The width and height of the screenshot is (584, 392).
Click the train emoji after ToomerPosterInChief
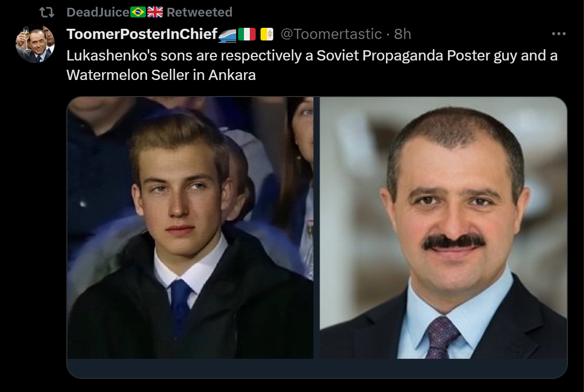click(227, 34)
